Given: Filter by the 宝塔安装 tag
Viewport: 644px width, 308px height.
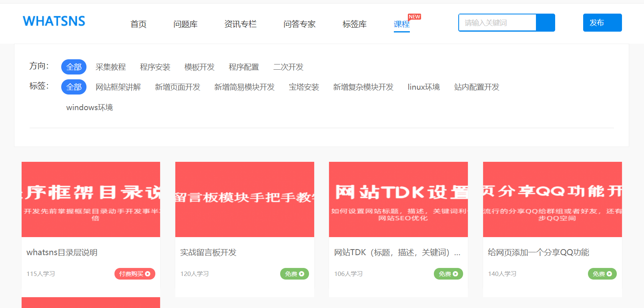Looking at the screenshot, I should click(x=304, y=87).
